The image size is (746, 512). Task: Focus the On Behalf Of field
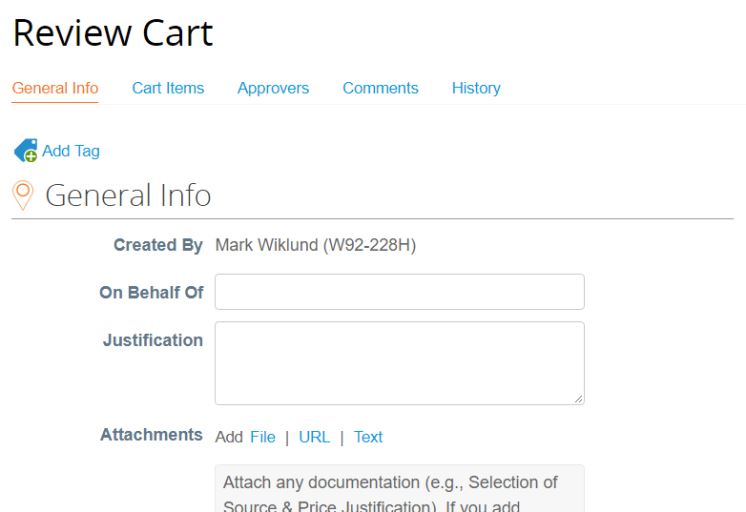coord(399,292)
